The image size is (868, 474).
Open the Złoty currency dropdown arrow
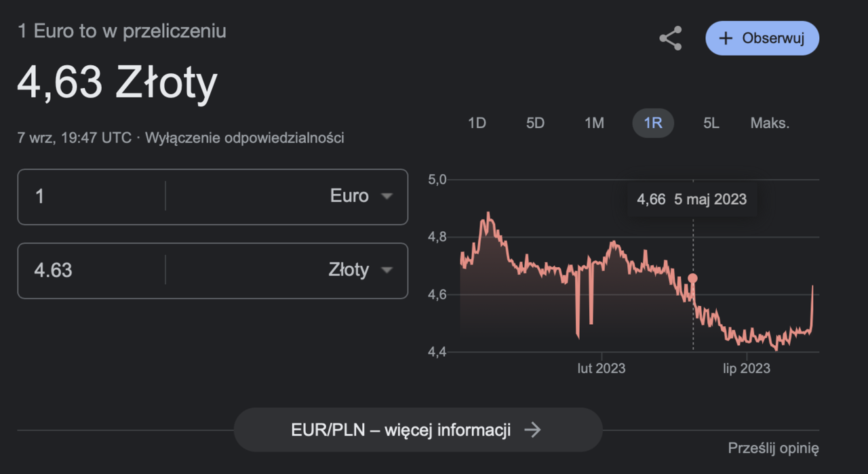coord(387,271)
